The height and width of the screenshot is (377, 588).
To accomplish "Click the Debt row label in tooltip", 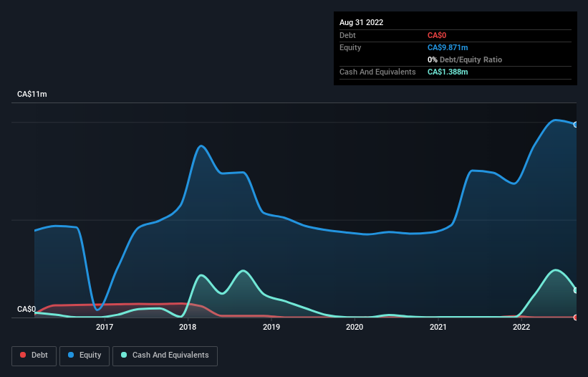I will click(347, 35).
